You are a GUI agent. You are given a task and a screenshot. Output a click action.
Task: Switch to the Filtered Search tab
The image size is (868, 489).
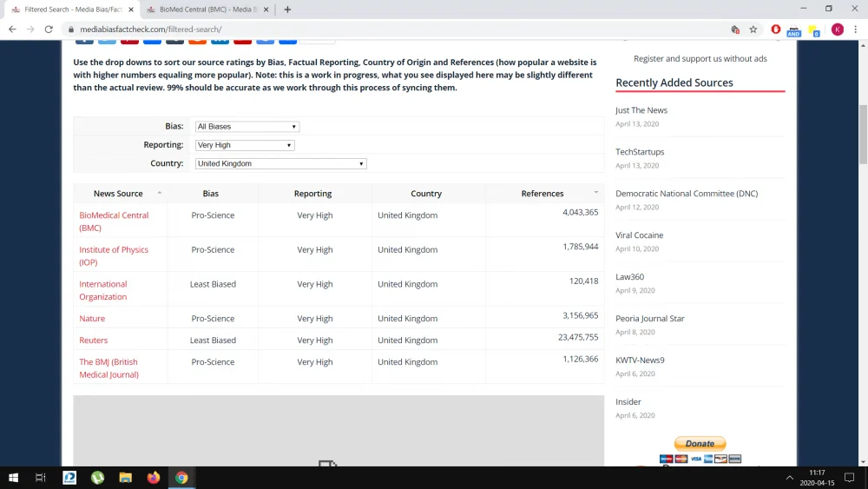click(71, 10)
